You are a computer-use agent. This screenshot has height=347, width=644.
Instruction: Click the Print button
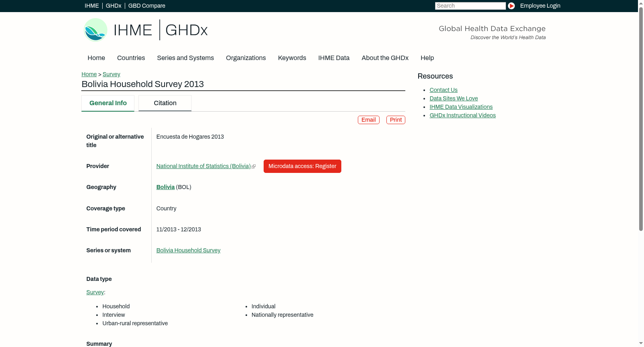pyautogui.click(x=396, y=120)
